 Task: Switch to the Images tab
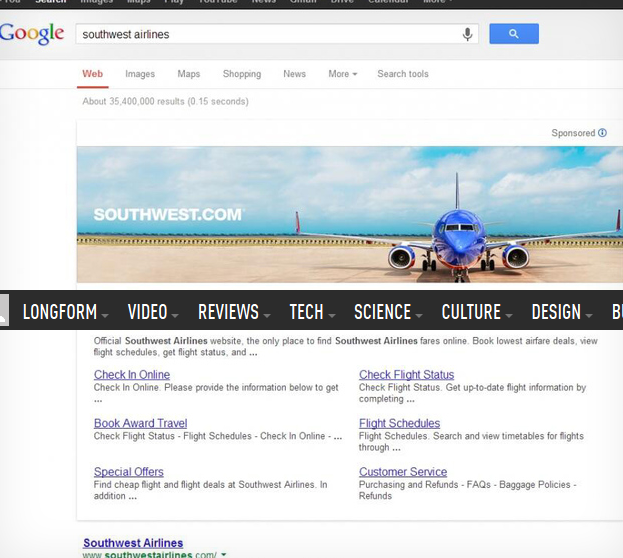(x=140, y=74)
